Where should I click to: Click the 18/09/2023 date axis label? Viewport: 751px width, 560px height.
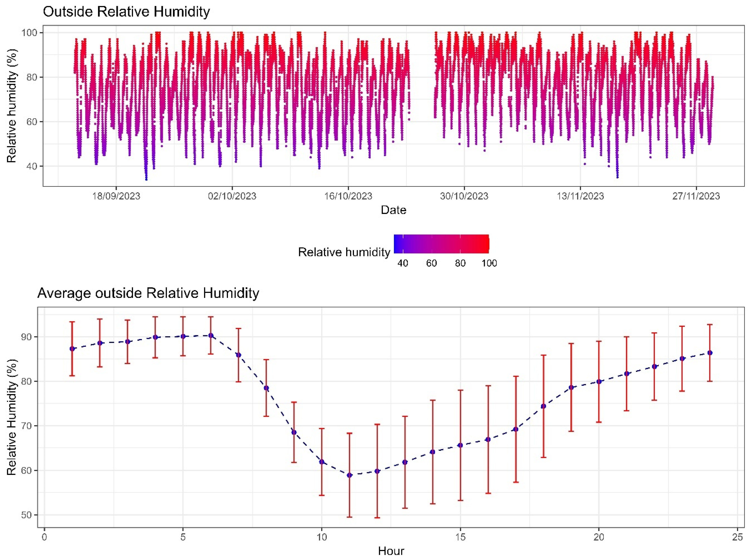(116, 196)
